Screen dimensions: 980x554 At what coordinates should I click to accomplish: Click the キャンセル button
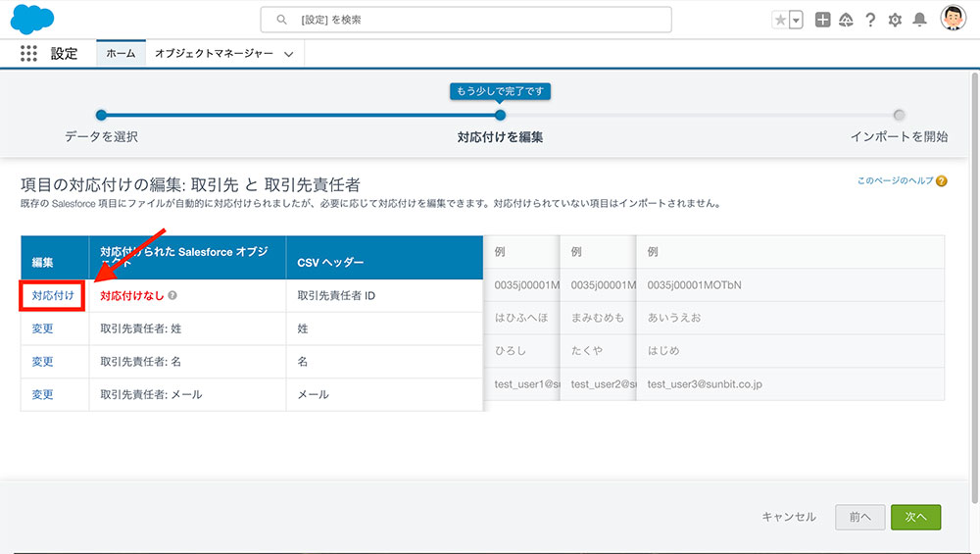789,517
